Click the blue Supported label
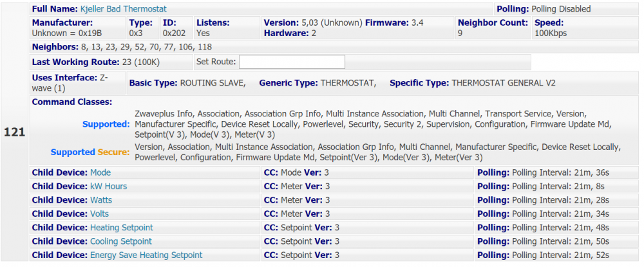 point(106,124)
